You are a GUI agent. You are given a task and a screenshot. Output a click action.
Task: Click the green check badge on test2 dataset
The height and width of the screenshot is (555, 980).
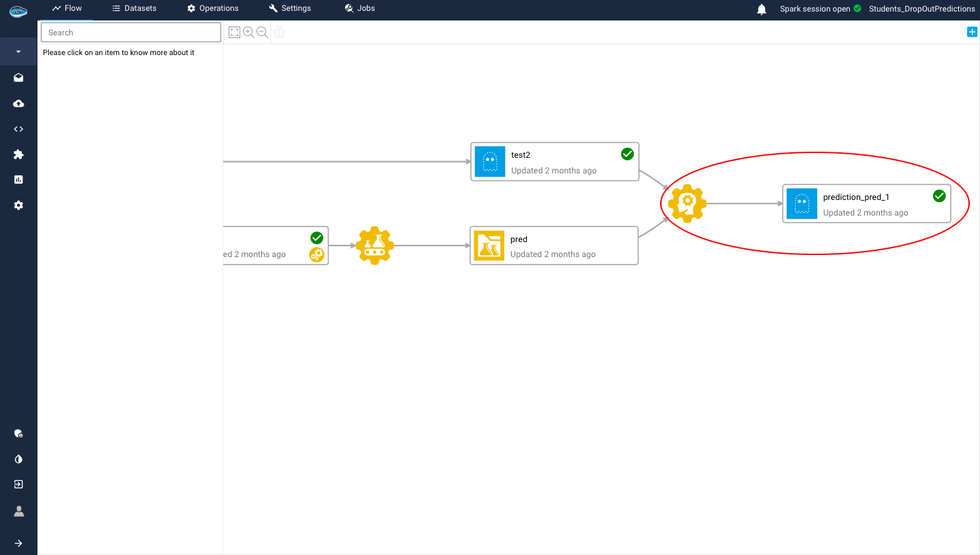(x=627, y=154)
